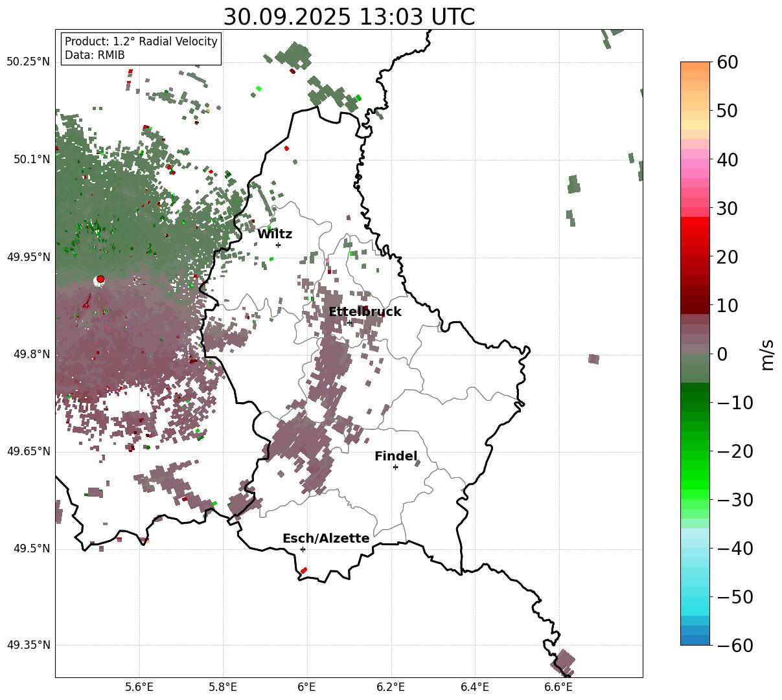Click the 49.35°N latitude label
The height and width of the screenshot is (700, 782).
[x=28, y=645]
